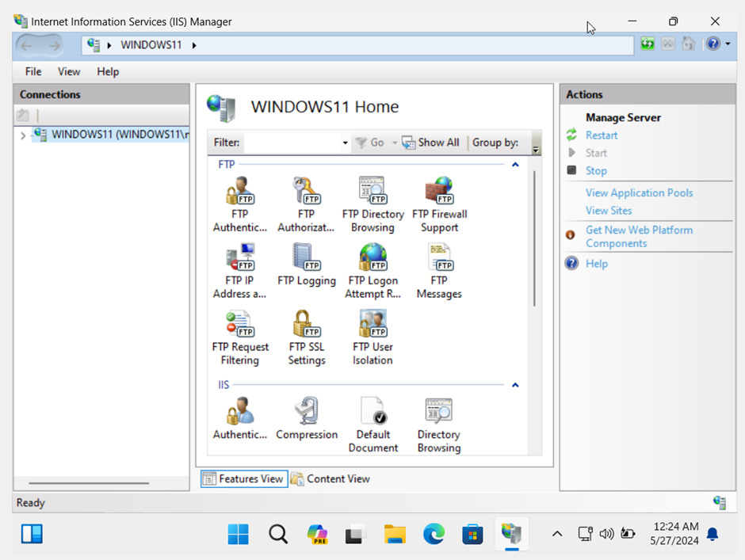745x560 pixels.
Task: Open Microsoft Edge from taskbar
Action: click(x=434, y=535)
